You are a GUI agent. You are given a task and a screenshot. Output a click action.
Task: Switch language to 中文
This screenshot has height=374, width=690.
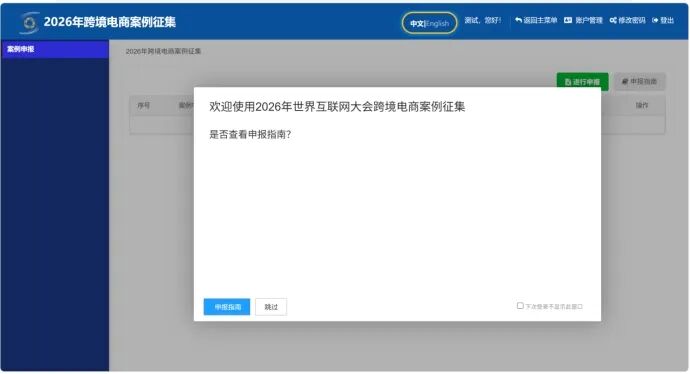417,23
